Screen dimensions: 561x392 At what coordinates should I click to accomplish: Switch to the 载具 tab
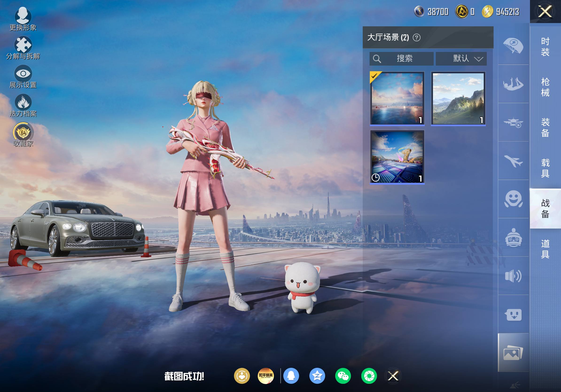point(545,168)
